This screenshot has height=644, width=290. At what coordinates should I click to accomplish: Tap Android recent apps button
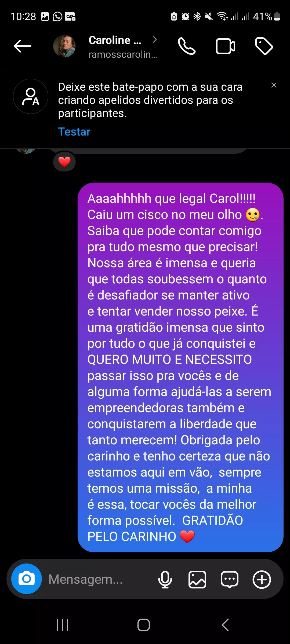pyautogui.click(x=63, y=625)
